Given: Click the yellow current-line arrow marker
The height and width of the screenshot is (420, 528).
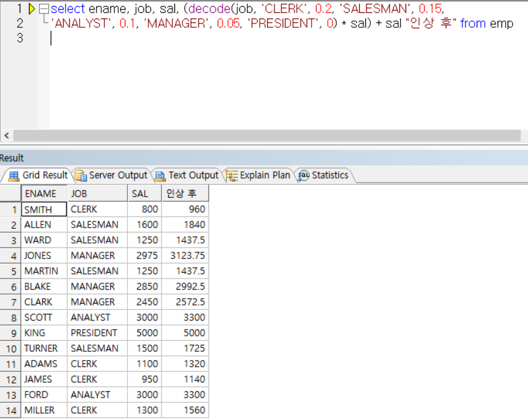Looking at the screenshot, I should pyautogui.click(x=32, y=9).
